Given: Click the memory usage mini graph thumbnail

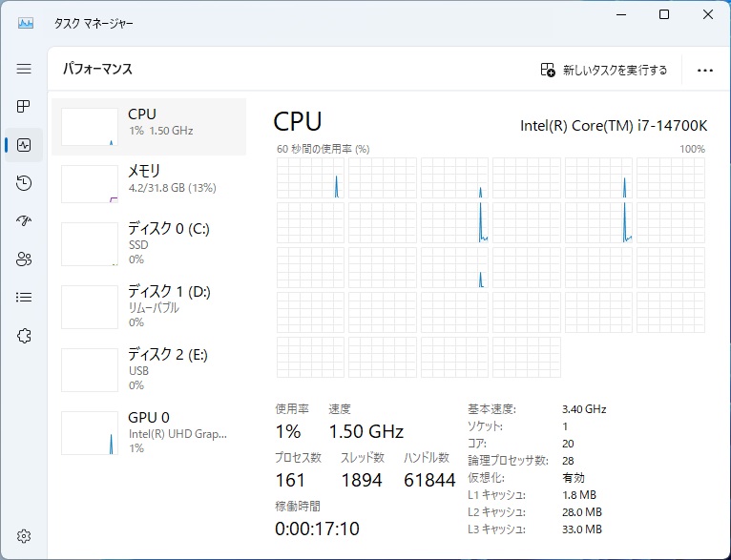Looking at the screenshot, I should coord(90,183).
